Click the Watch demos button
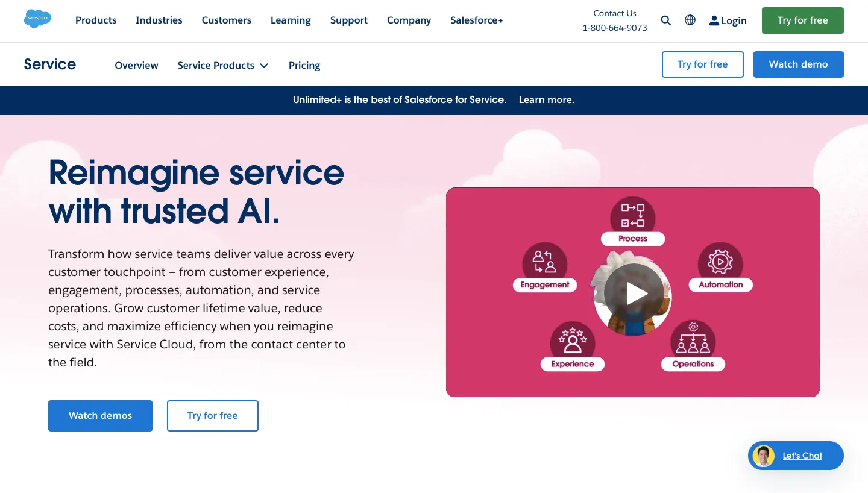The height and width of the screenshot is (493, 868). click(x=100, y=416)
